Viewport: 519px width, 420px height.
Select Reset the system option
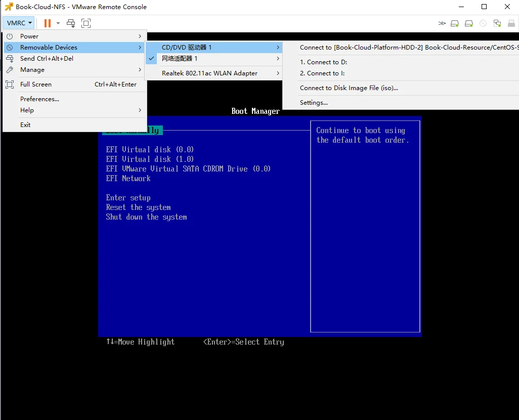click(x=139, y=207)
